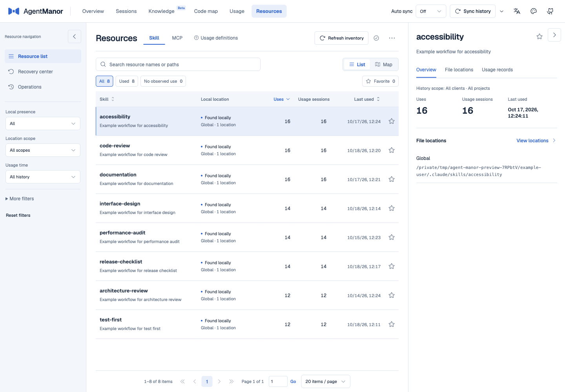Click the circled checkmark icon beside Refresh inventory
The image size is (565, 392).
376,38
